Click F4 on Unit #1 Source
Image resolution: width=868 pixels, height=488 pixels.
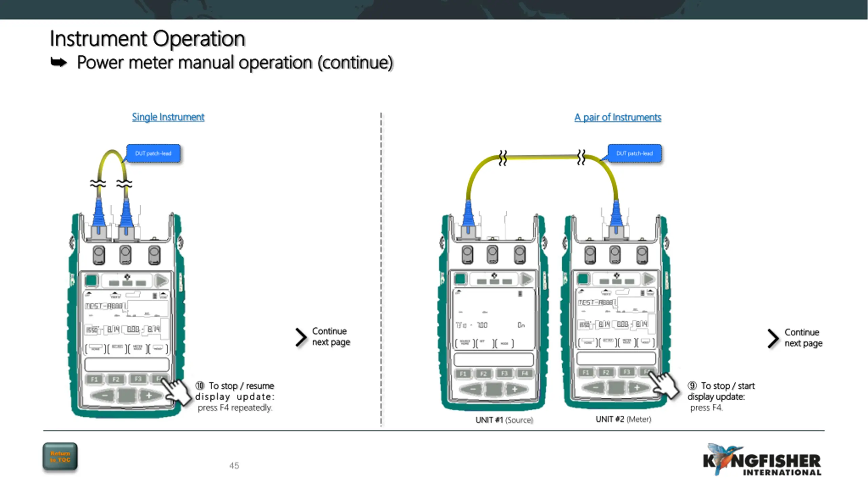[x=525, y=373]
